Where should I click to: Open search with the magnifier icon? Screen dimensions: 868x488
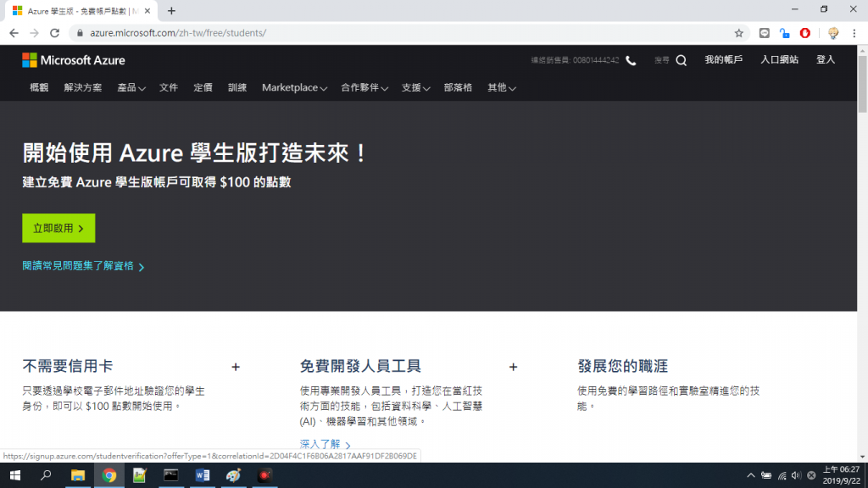click(x=681, y=60)
